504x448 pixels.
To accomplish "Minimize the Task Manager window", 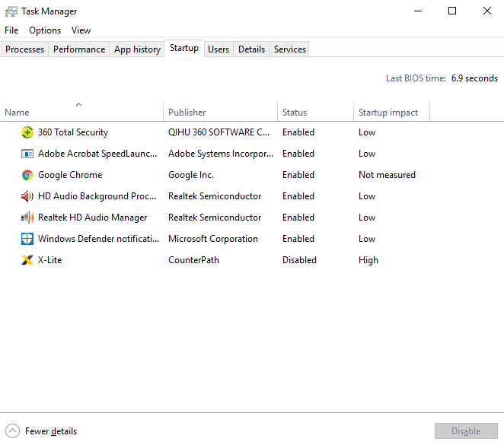I will [x=418, y=11].
